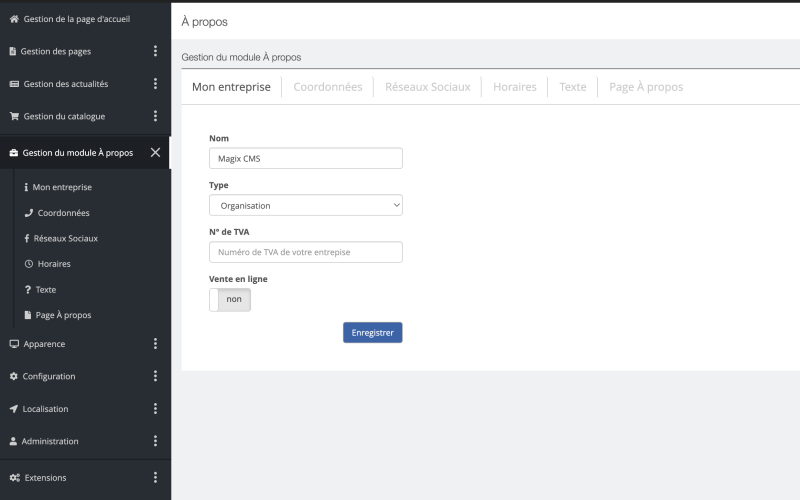Open the Réseaux Sociaux sidebar link

tap(65, 238)
